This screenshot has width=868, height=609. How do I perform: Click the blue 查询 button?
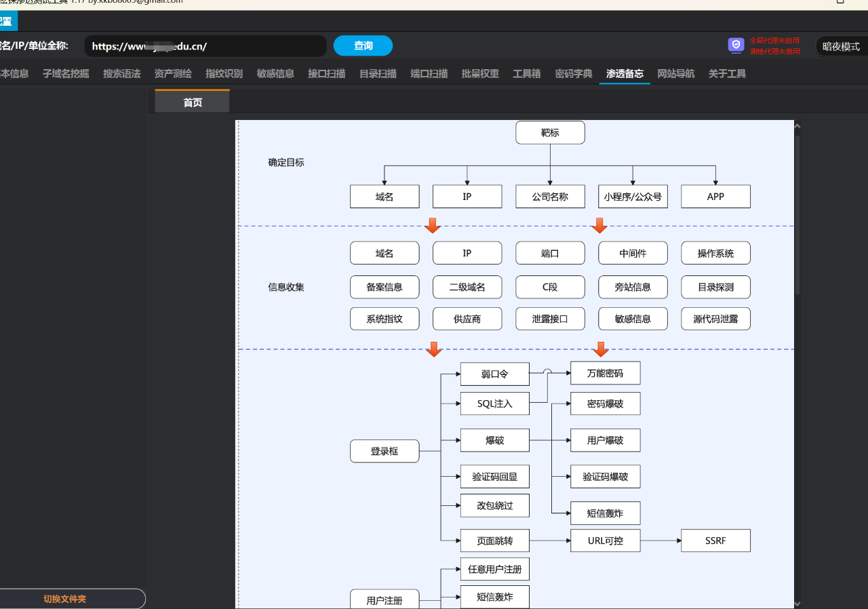pos(363,45)
